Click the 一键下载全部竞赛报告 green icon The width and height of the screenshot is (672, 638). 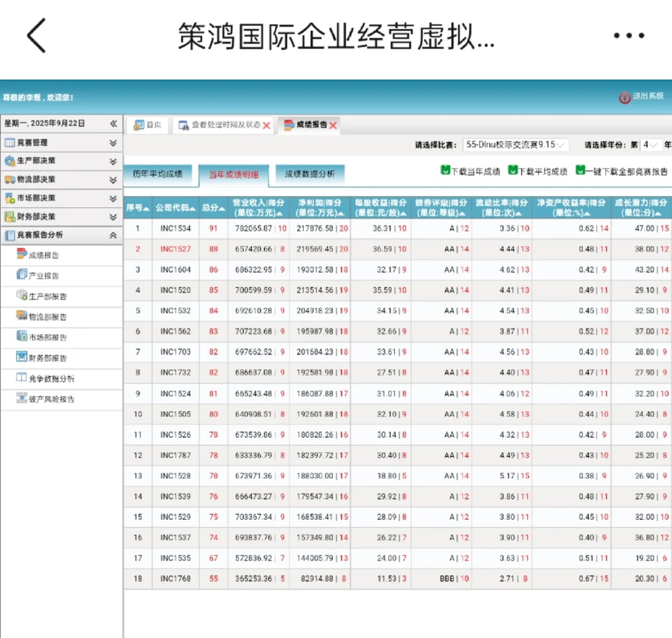point(580,170)
